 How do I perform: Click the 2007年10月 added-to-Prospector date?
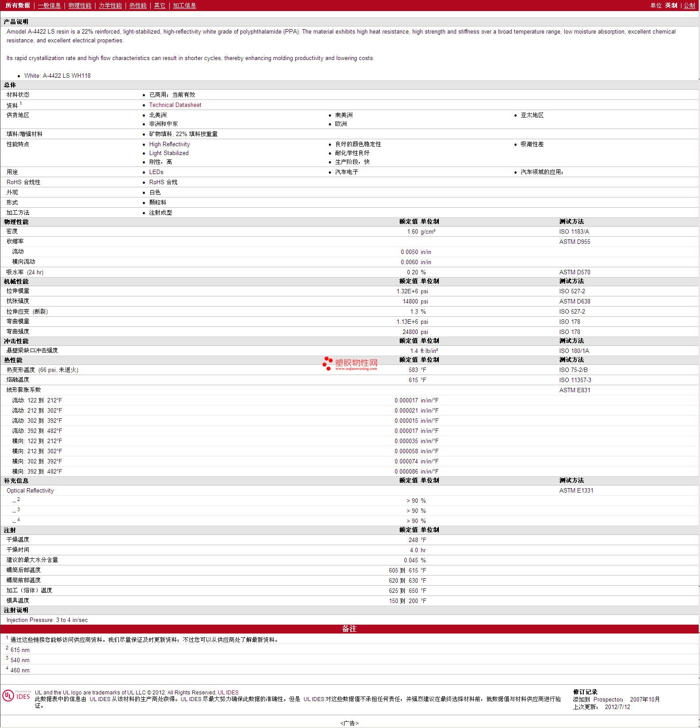click(x=645, y=699)
